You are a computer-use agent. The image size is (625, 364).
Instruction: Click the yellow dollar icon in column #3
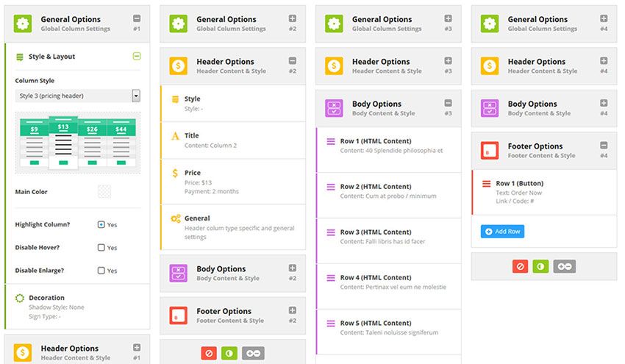(x=335, y=65)
